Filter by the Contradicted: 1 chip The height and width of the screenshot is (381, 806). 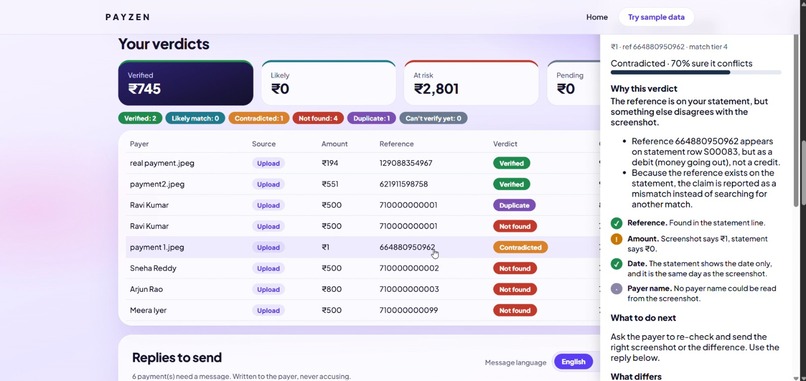point(259,118)
